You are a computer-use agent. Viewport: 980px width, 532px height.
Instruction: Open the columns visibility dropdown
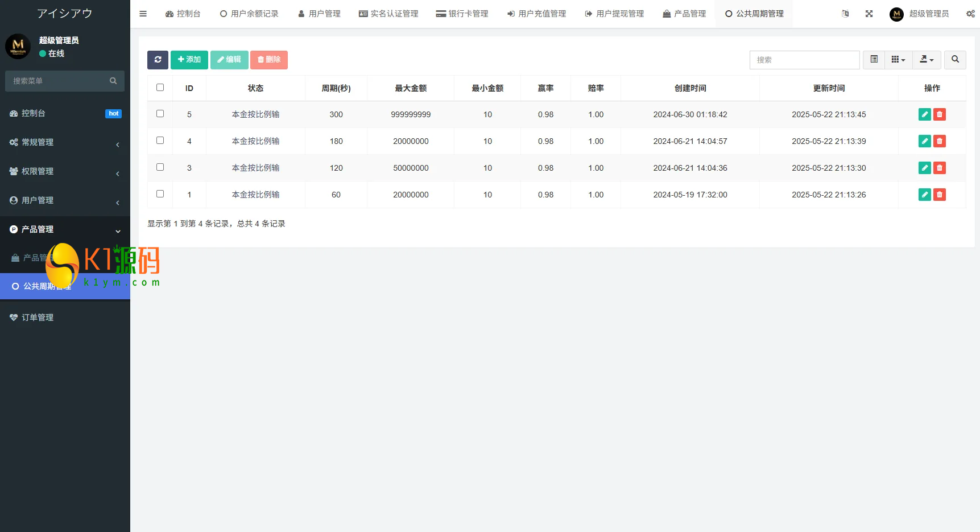899,60
